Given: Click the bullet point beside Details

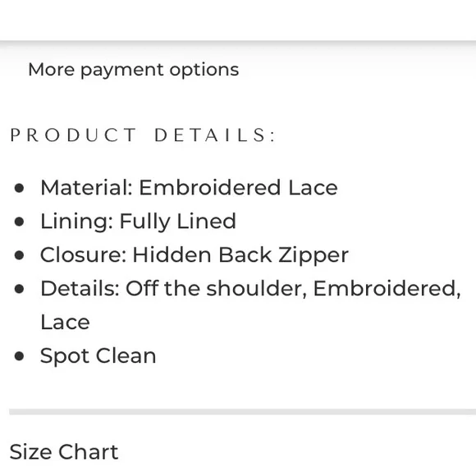Looking at the screenshot, I should click(19, 289).
